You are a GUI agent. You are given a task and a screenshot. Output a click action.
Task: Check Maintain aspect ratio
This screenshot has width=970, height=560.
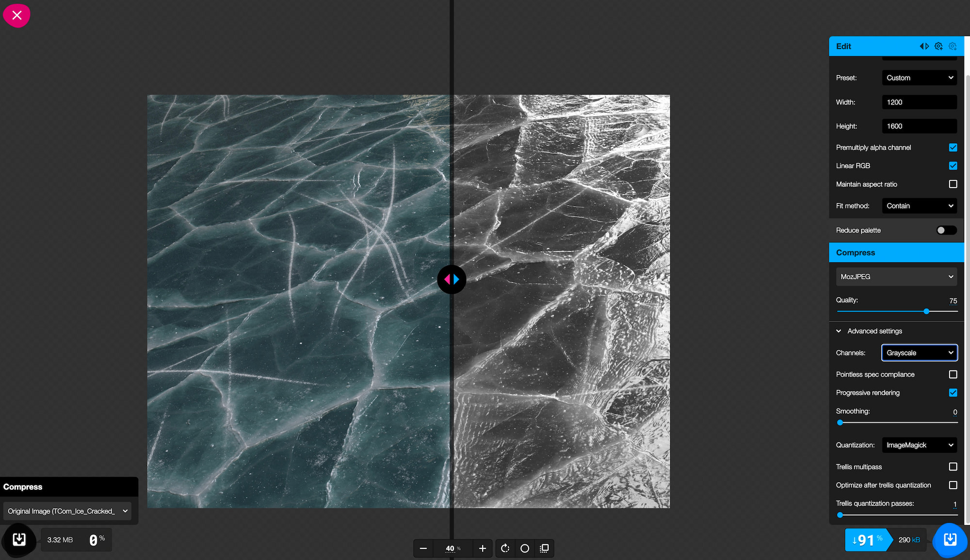953,184
